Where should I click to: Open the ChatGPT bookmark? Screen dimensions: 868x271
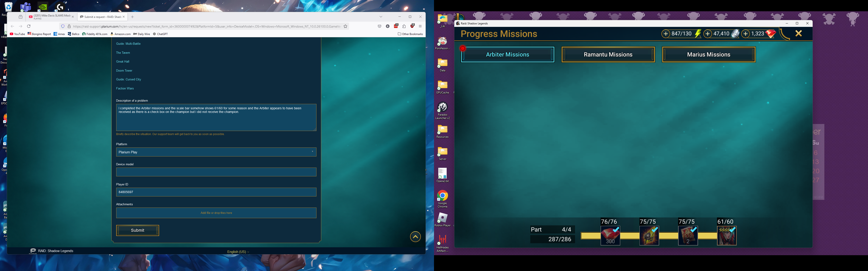coord(160,34)
